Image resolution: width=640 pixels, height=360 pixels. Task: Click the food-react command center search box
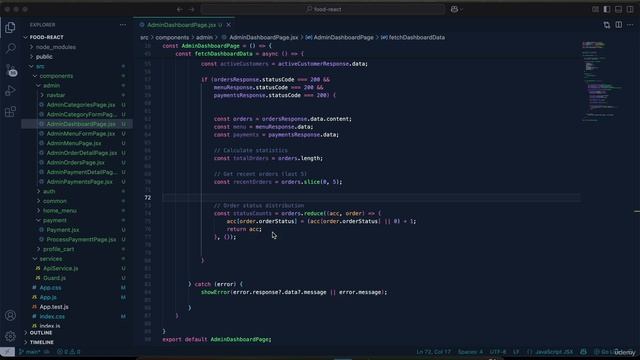tap(323, 9)
